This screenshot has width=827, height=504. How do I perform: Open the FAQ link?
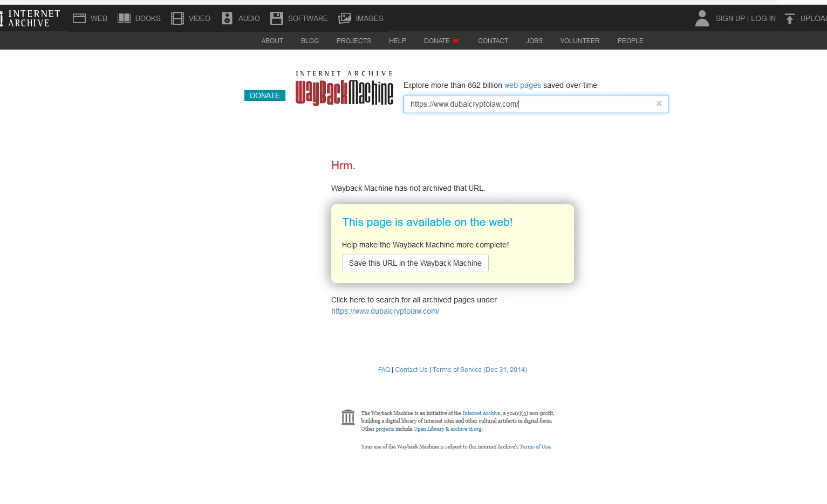(x=384, y=370)
